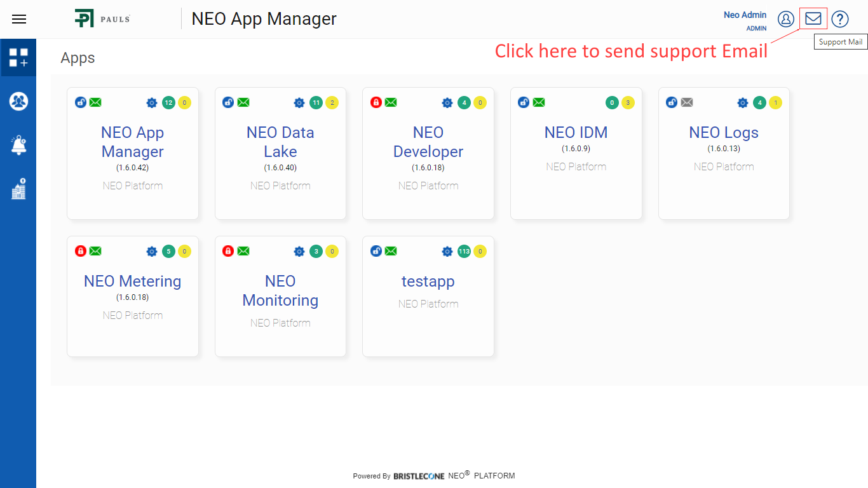Click version text (1.6.0.9)
This screenshot has height=488, width=868.
click(576, 149)
